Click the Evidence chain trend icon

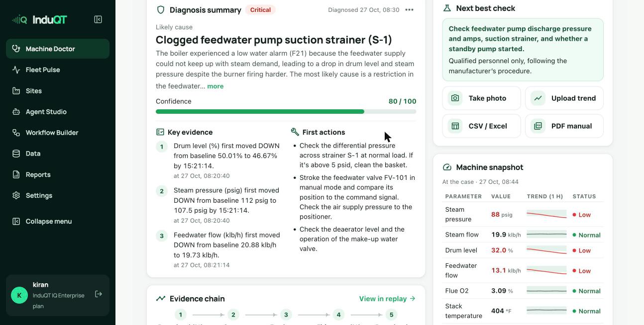160,299
